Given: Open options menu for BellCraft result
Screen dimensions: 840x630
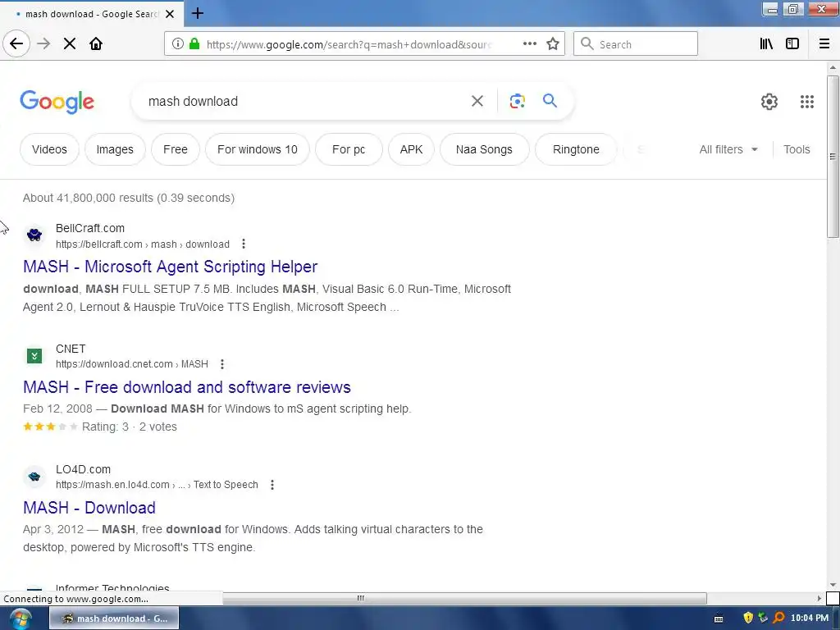Looking at the screenshot, I should [243, 244].
